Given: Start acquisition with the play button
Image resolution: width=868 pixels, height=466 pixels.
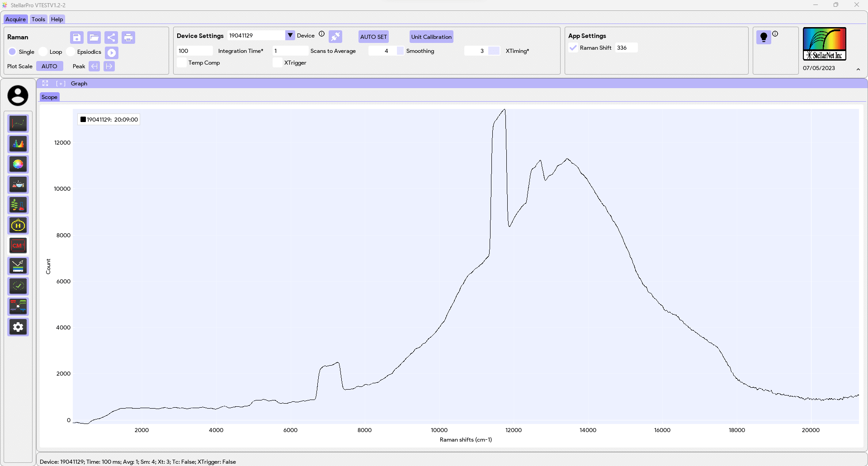Looking at the screenshot, I should pyautogui.click(x=112, y=53).
